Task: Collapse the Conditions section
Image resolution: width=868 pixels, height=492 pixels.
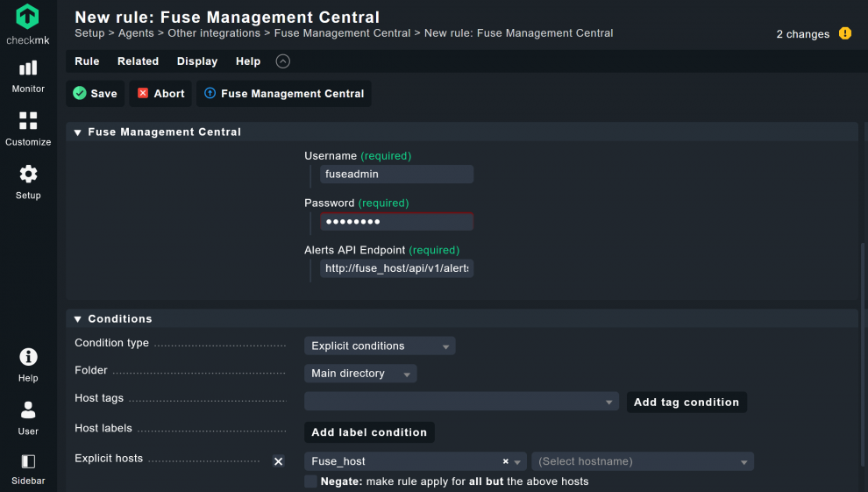Action: click(77, 318)
